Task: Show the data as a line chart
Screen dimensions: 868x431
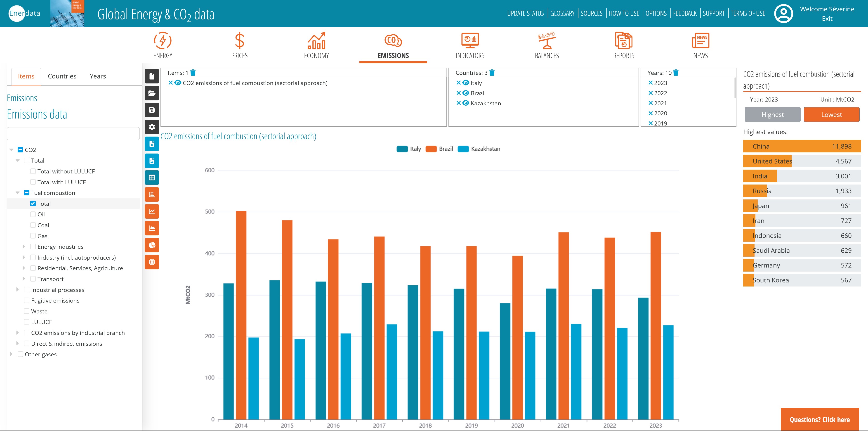Action: click(x=152, y=211)
